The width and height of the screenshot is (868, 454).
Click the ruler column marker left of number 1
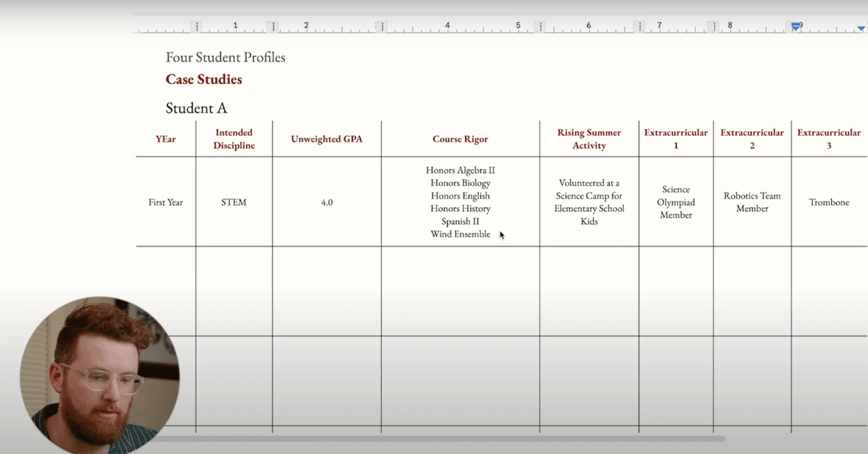tap(196, 27)
